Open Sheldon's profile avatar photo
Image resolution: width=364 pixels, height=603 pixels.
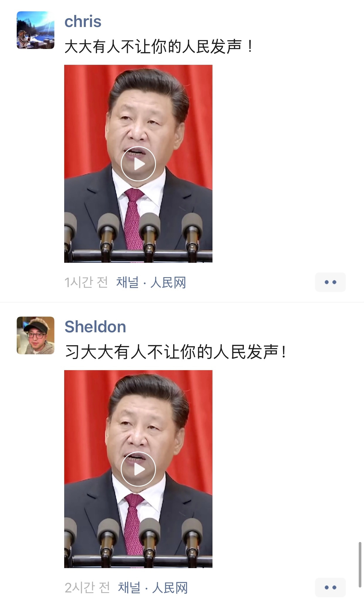pyautogui.click(x=35, y=335)
